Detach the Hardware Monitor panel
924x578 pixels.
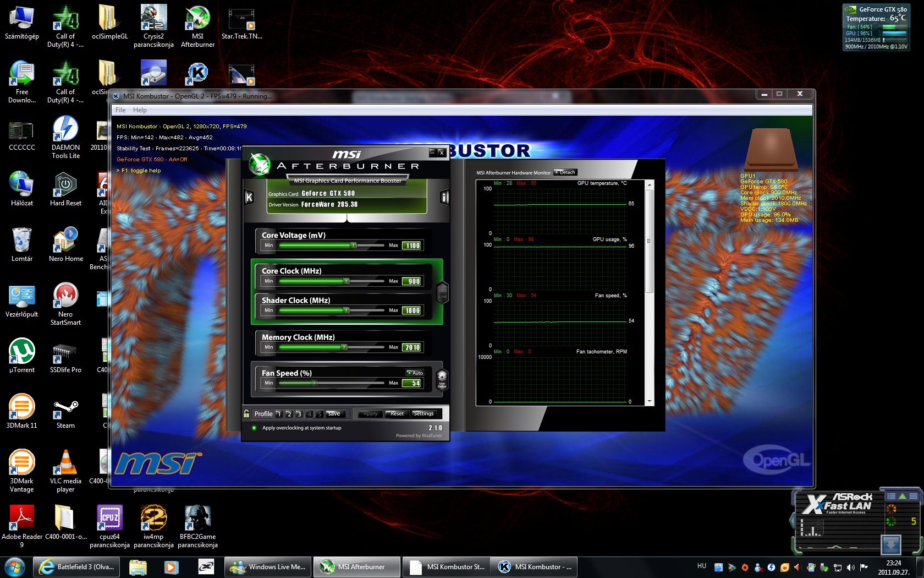coord(565,172)
